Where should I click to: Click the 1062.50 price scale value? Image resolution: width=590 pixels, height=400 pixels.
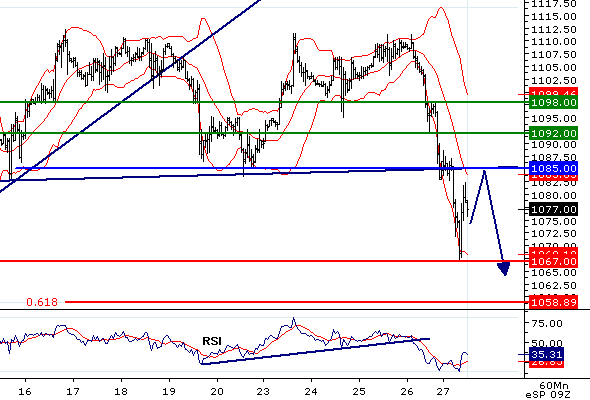553,286
